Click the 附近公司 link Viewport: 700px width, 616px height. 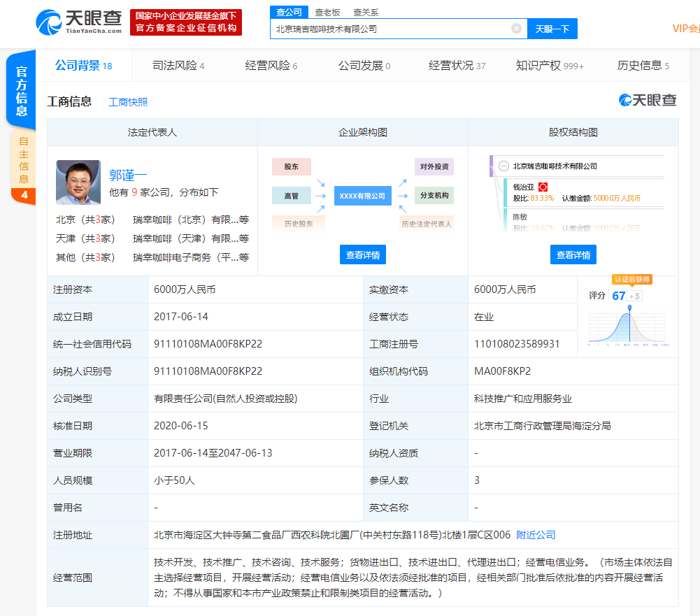pos(536,535)
